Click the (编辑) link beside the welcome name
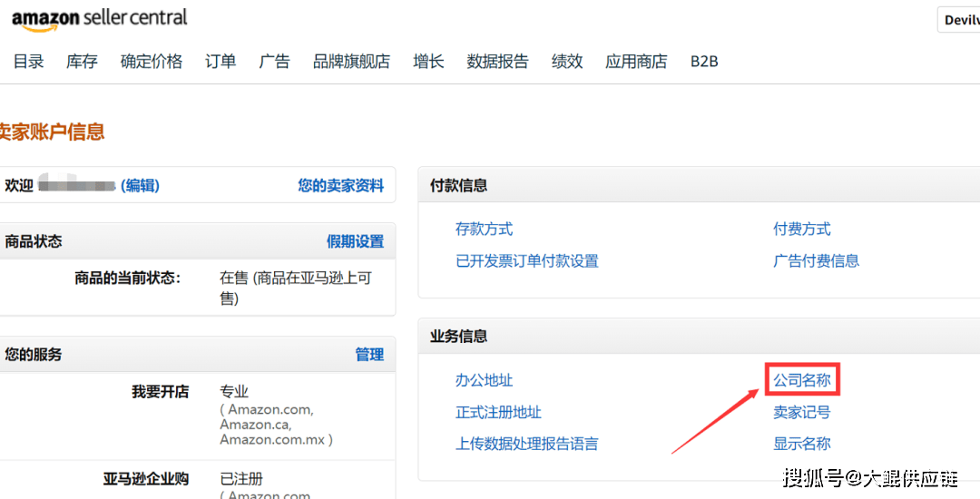This screenshot has height=499, width=980. click(140, 185)
